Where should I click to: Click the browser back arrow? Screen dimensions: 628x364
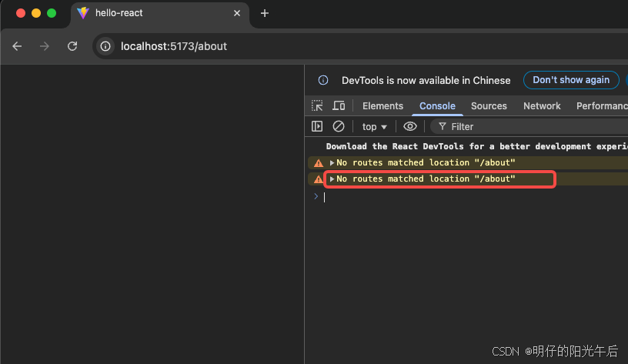coord(17,46)
